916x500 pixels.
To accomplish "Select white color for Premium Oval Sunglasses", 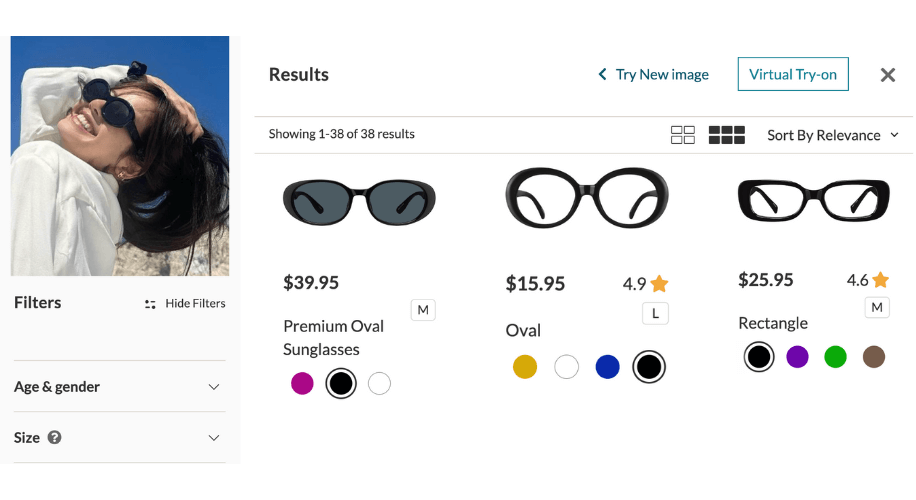I will click(379, 383).
